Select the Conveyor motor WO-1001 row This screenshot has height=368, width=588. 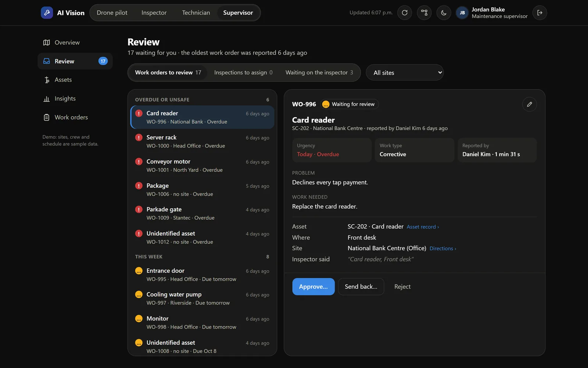tap(202, 166)
